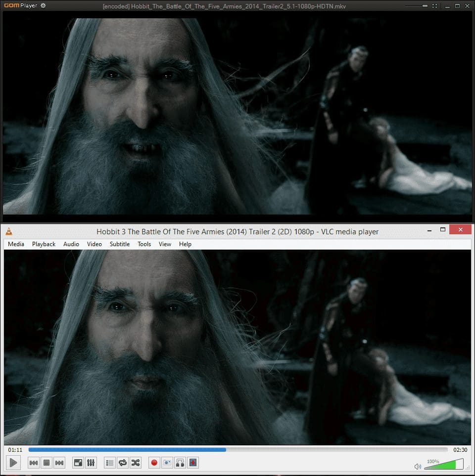The image size is (475, 476).
Task: Adjust GOM Player title bar transparency slider
Action: coord(416,6)
